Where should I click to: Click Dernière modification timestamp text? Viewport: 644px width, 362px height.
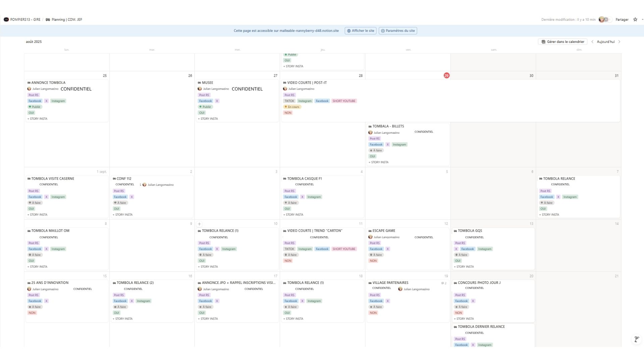[568, 19]
